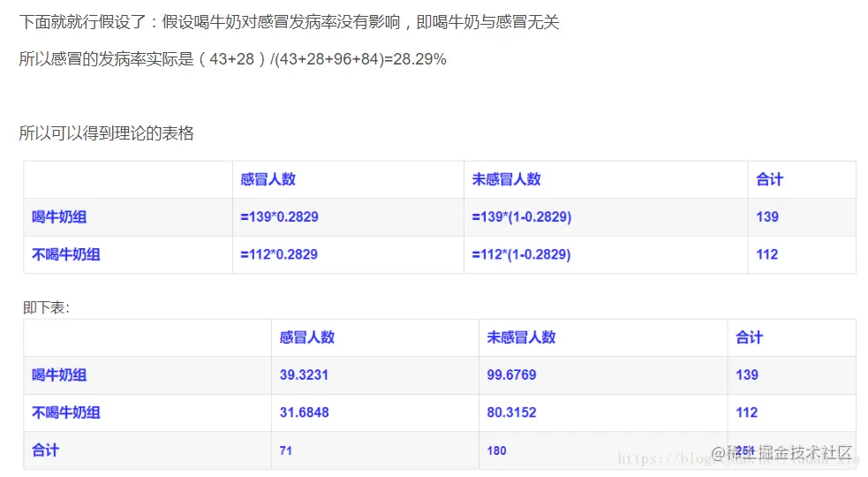Viewport: 868px width, 477px height.
Task: Select the first table's header 合计
Action: 769,179
